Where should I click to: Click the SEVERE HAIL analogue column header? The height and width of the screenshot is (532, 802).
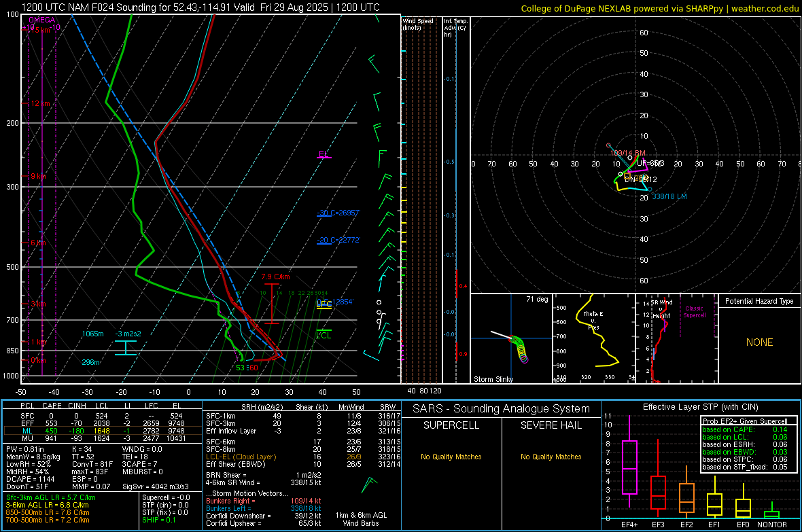[x=551, y=425]
